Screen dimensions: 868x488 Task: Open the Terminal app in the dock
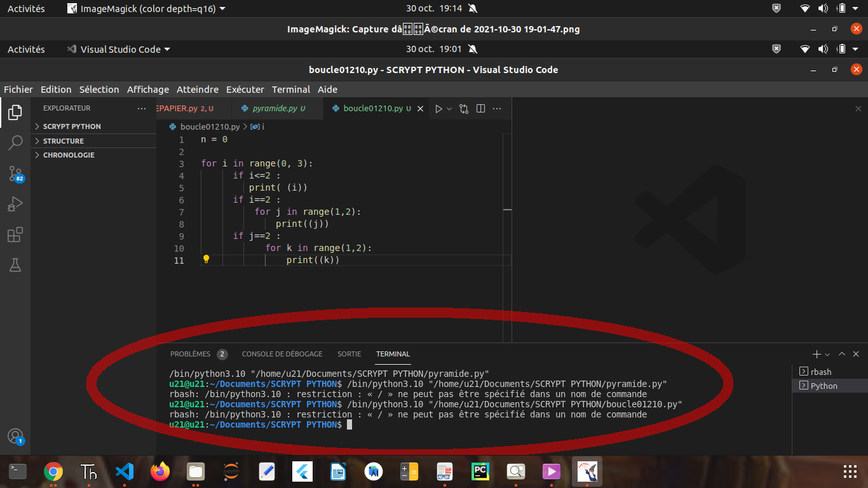click(x=18, y=471)
